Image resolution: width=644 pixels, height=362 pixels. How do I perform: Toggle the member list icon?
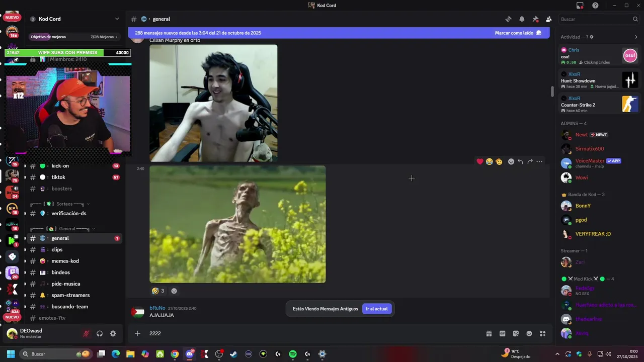pyautogui.click(x=548, y=19)
